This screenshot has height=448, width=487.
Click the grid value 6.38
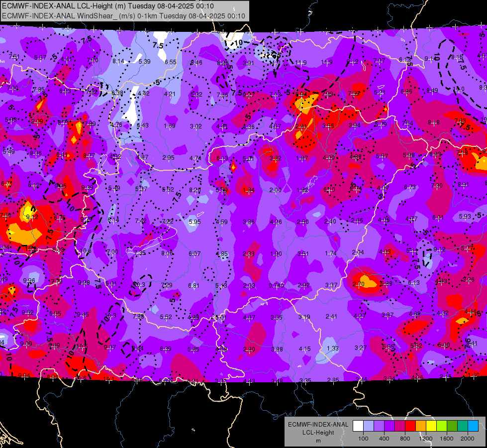117,93
